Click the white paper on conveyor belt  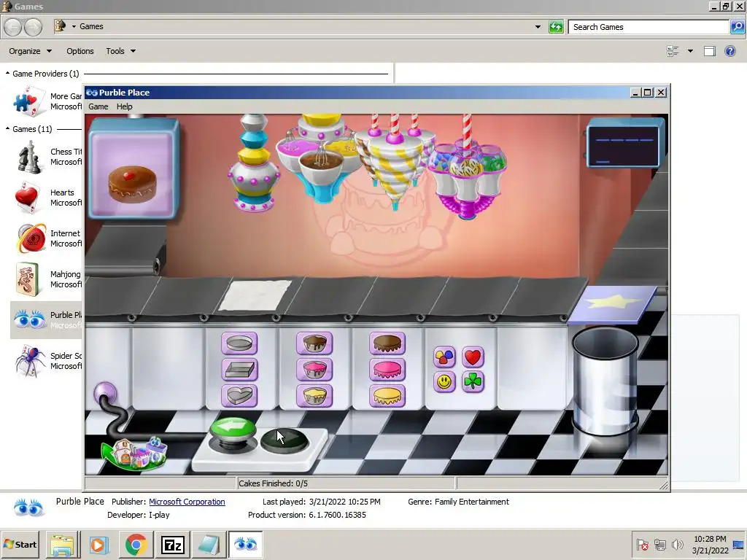(x=255, y=295)
